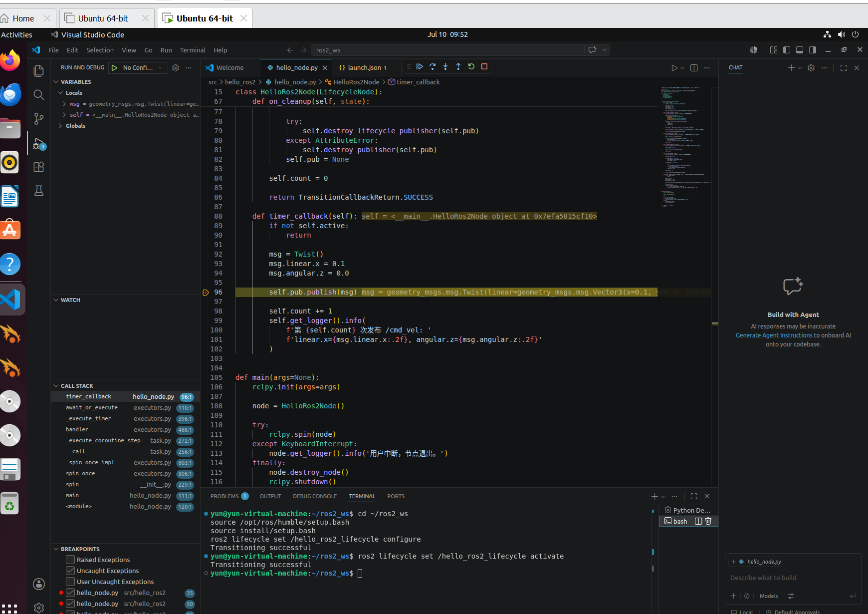Click the ros2_ws command center search box
Viewport: 868px width, 614px height.
(x=449, y=50)
